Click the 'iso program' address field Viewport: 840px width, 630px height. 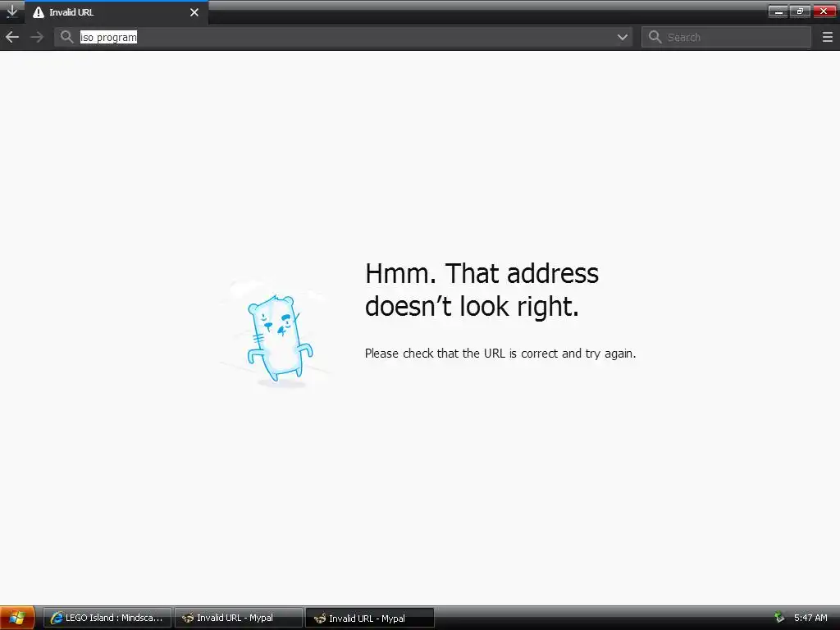[x=343, y=37]
